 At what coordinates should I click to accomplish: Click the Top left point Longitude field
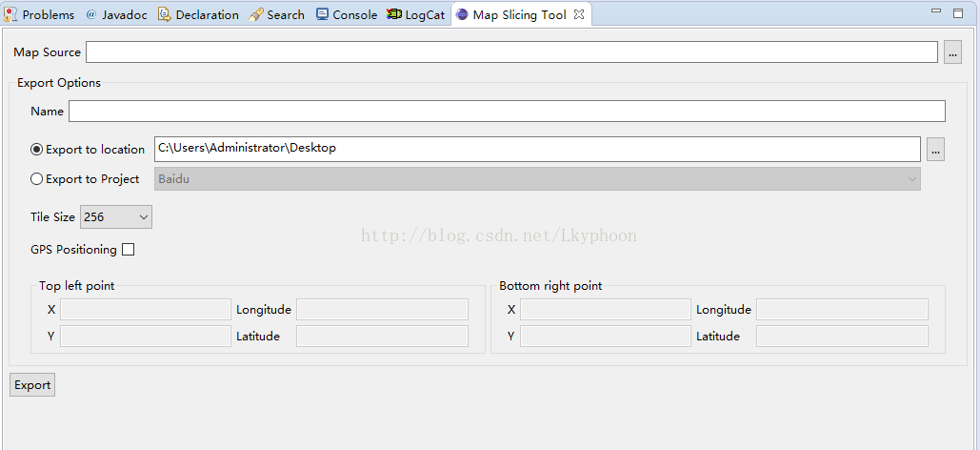pos(383,309)
